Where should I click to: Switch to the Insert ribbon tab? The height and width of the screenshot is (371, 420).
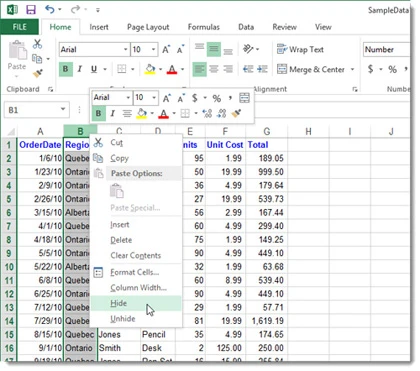pyautogui.click(x=99, y=27)
